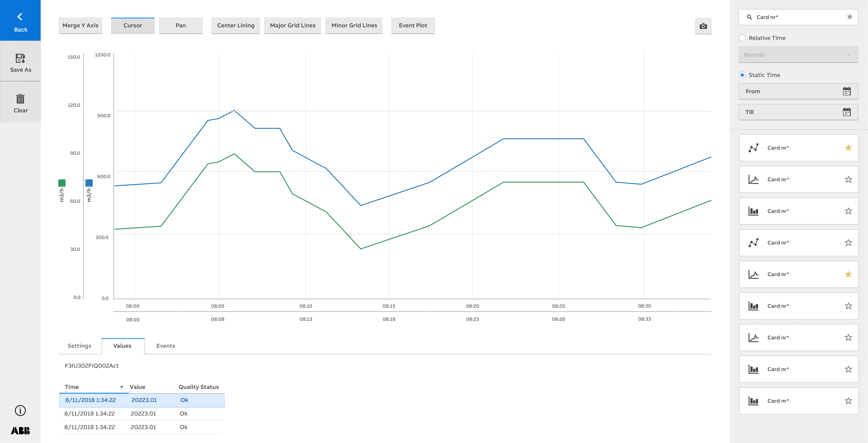
Task: Open the Normal dropdown
Action: [798, 55]
